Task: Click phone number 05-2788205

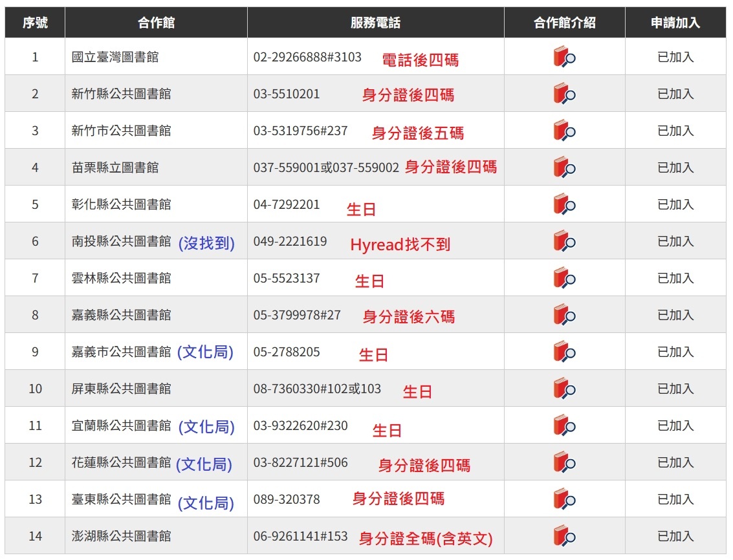Action: click(287, 352)
